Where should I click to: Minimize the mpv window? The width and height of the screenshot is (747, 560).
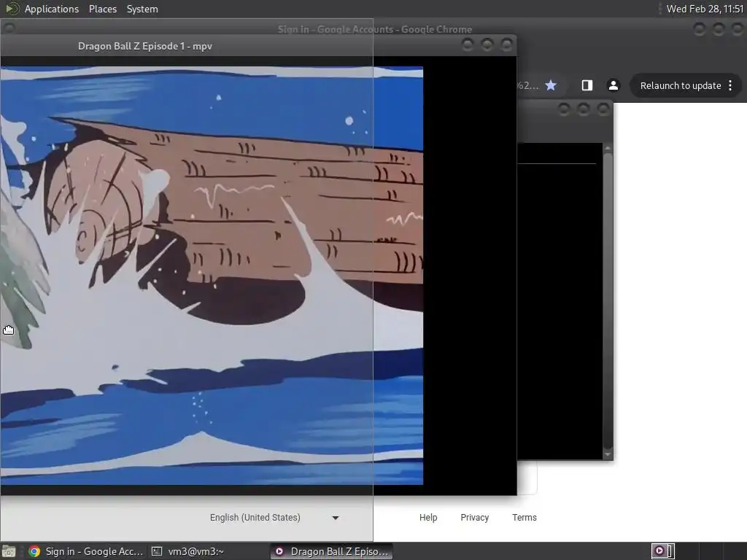click(468, 44)
